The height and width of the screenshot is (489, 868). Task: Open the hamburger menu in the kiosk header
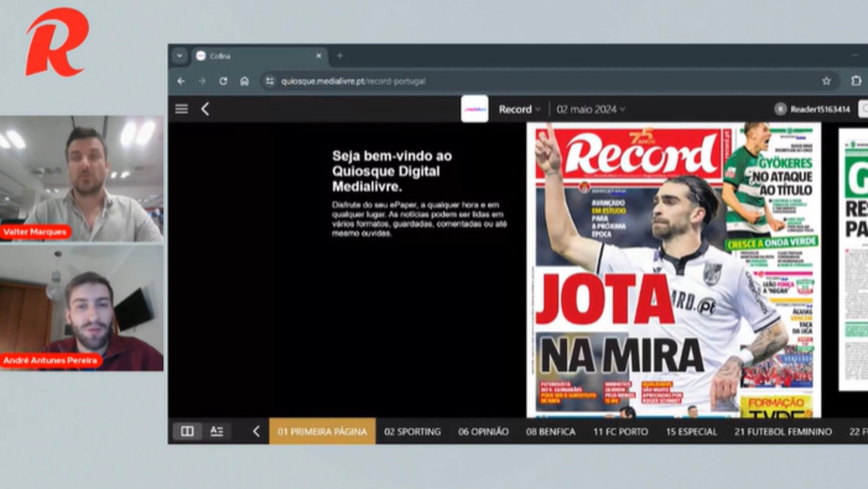point(182,109)
